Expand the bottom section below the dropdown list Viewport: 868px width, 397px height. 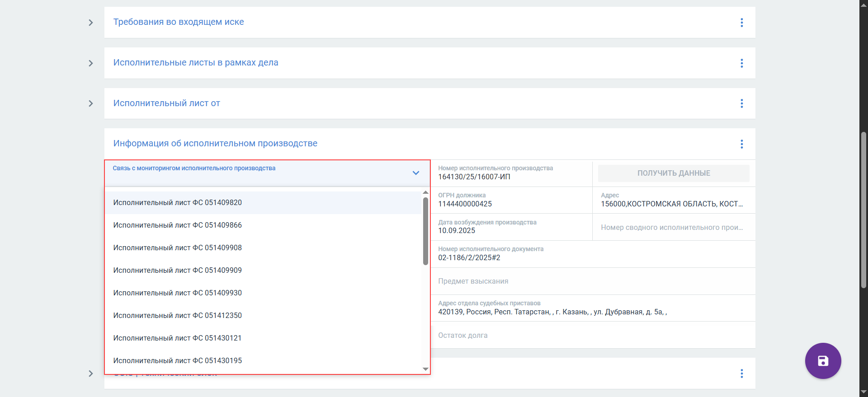(91, 374)
